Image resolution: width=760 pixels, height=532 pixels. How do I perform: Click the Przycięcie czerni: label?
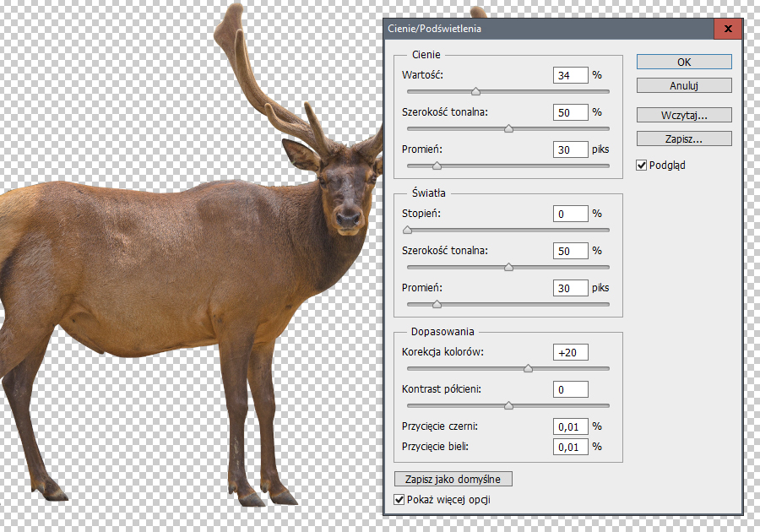(x=440, y=426)
